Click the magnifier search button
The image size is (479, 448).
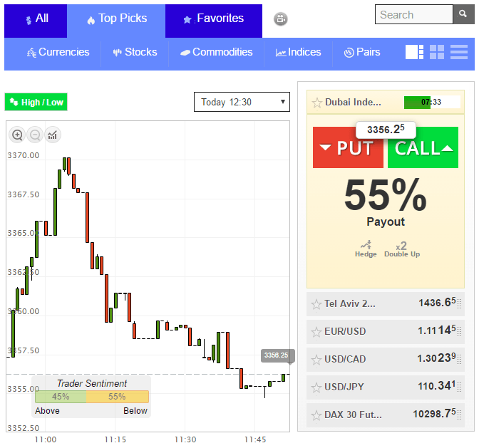tap(463, 14)
